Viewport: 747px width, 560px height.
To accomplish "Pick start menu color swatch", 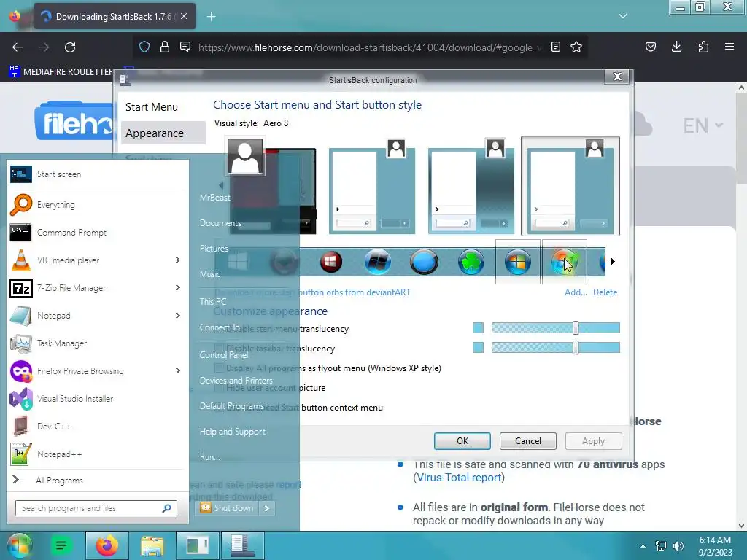I will [x=478, y=327].
